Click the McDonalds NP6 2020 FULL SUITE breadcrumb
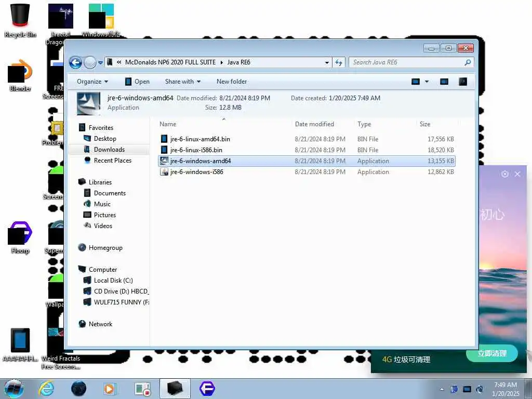The image size is (532, 399). pyautogui.click(x=170, y=62)
